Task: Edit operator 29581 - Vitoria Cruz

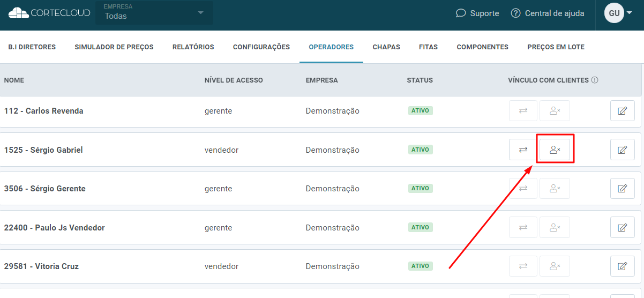Action: click(x=623, y=266)
